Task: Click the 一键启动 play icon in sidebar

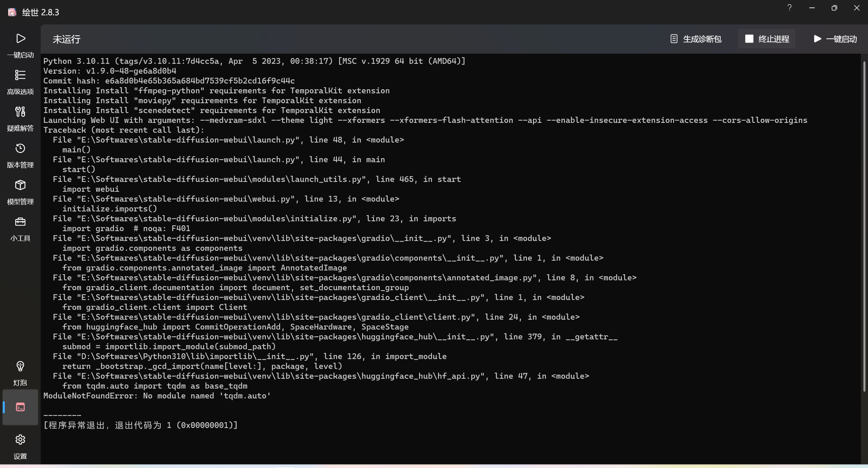Action: (20, 39)
